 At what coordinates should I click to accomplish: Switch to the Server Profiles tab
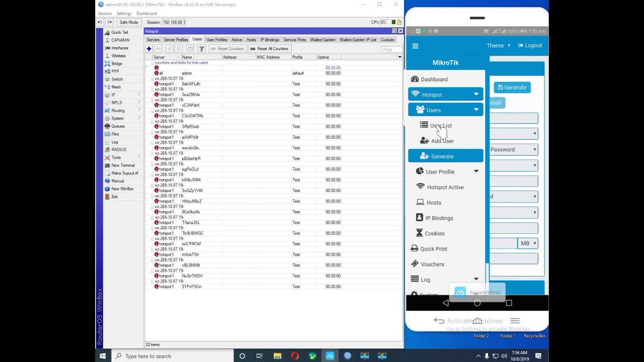click(176, 40)
